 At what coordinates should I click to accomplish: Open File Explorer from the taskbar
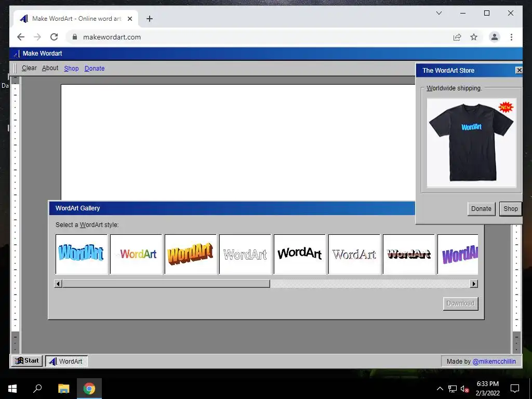coord(63,389)
